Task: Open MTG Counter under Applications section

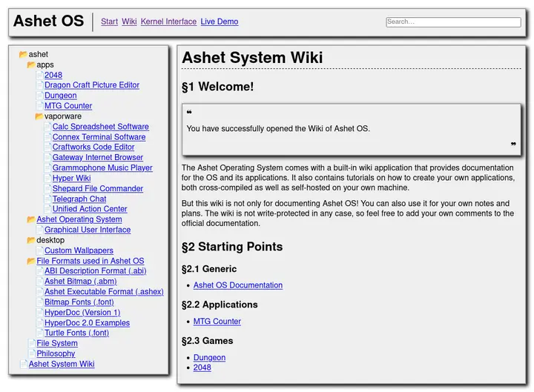Action: (x=217, y=322)
